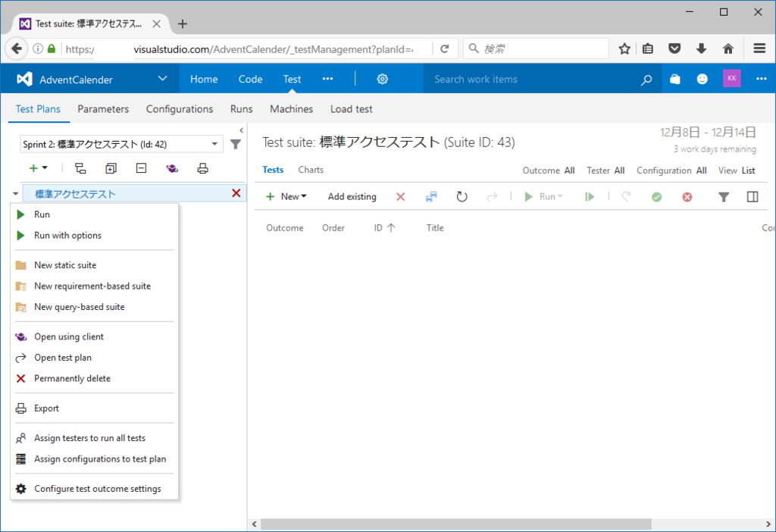
Task: Click the resume run green play-bar icon
Action: coord(589,197)
